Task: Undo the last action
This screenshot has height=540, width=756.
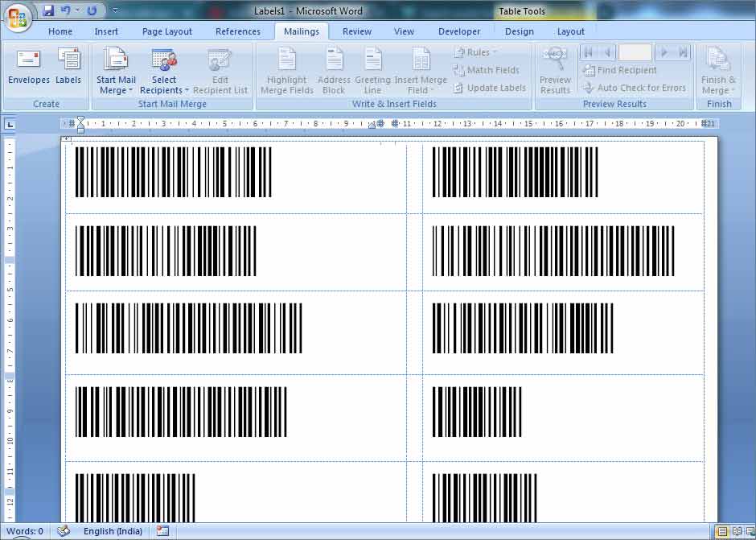Action: [66, 10]
